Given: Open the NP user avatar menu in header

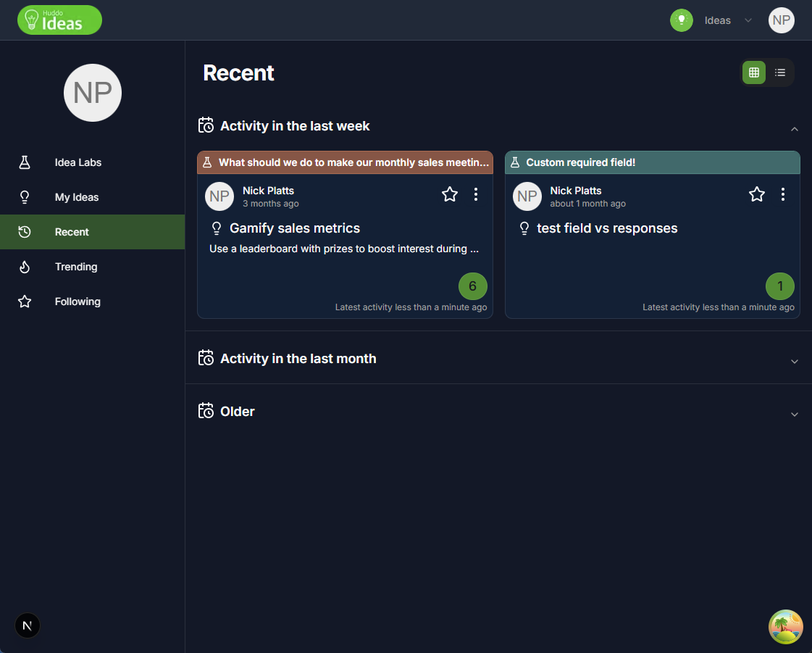Looking at the screenshot, I should (782, 20).
